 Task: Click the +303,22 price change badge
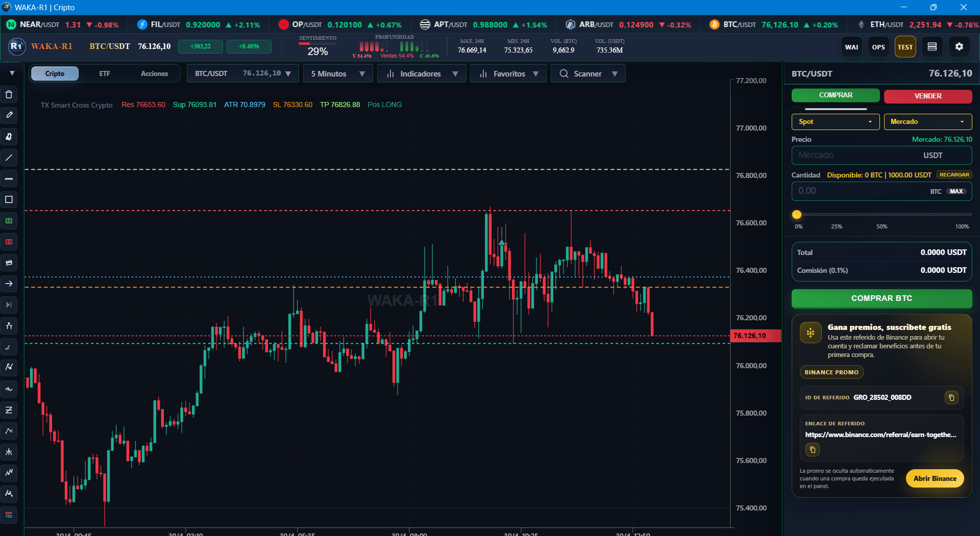200,46
